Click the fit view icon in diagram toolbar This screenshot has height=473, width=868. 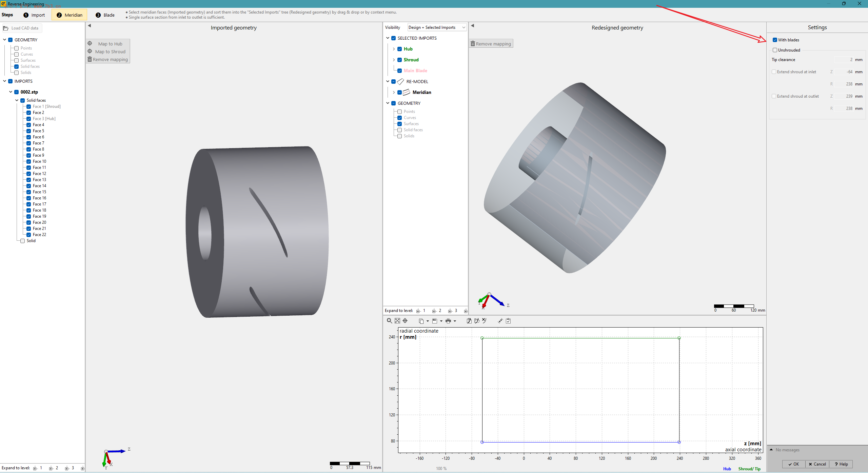pyautogui.click(x=397, y=321)
